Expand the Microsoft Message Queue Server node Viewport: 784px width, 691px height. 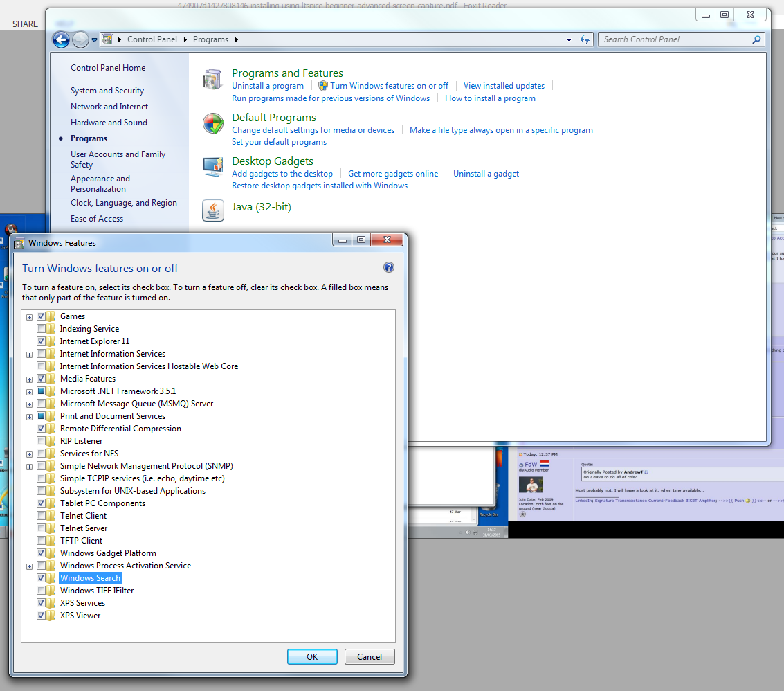(30, 404)
